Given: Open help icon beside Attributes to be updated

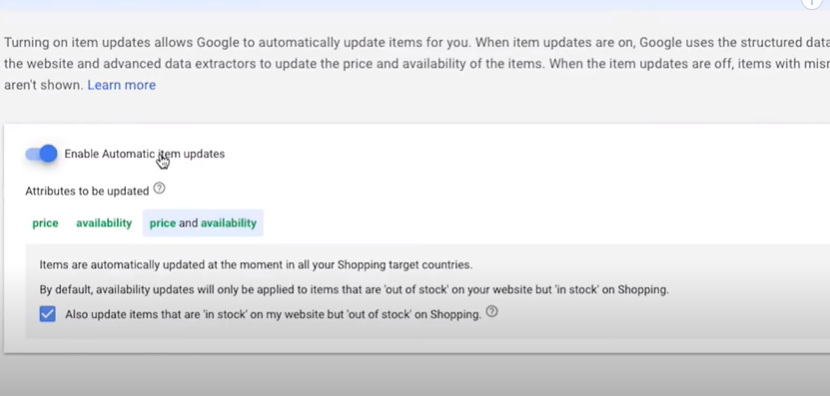Looking at the screenshot, I should (x=159, y=188).
